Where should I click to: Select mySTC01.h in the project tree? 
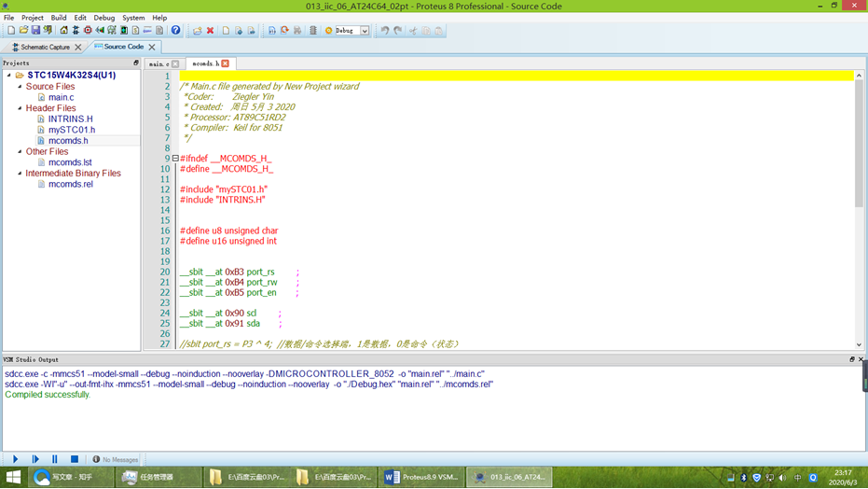tap(71, 130)
